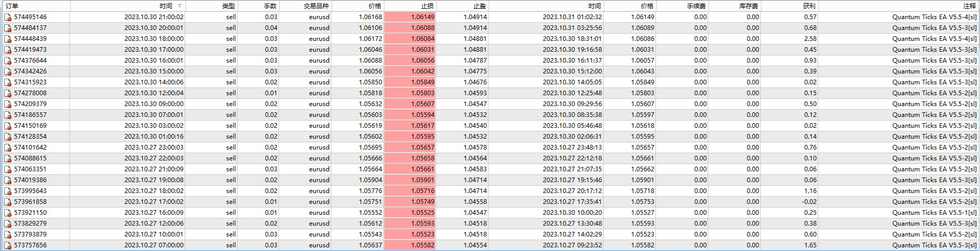Pick the trade icon beside 574088615
This screenshot has width=980, height=251.
coord(8,158)
